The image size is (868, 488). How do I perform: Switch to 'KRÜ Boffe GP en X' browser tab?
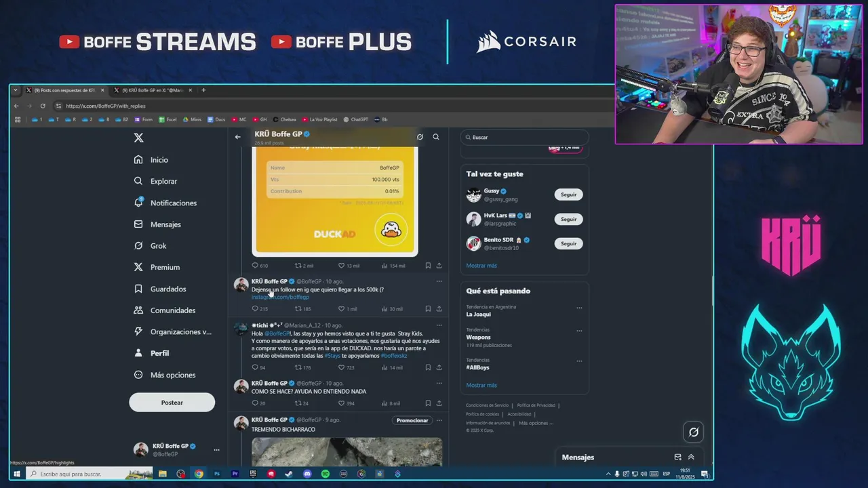153,90
